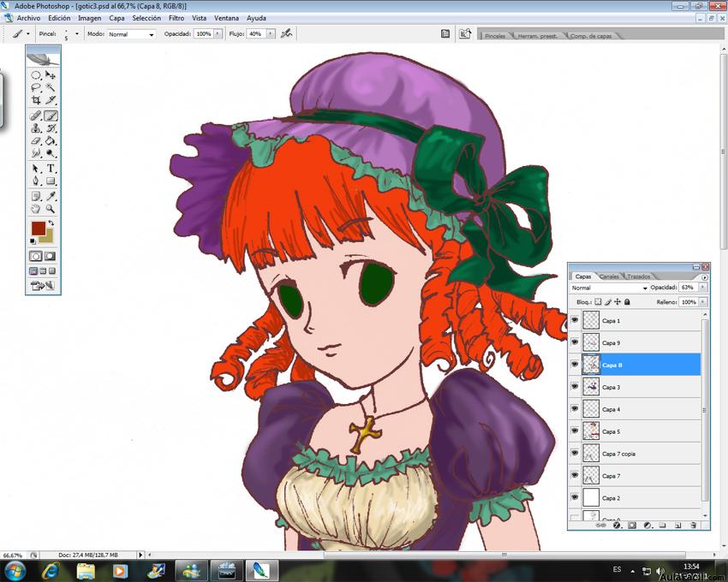Screen dimensions: 728x582
Task: Toggle lock all padlock
Action: point(627,301)
